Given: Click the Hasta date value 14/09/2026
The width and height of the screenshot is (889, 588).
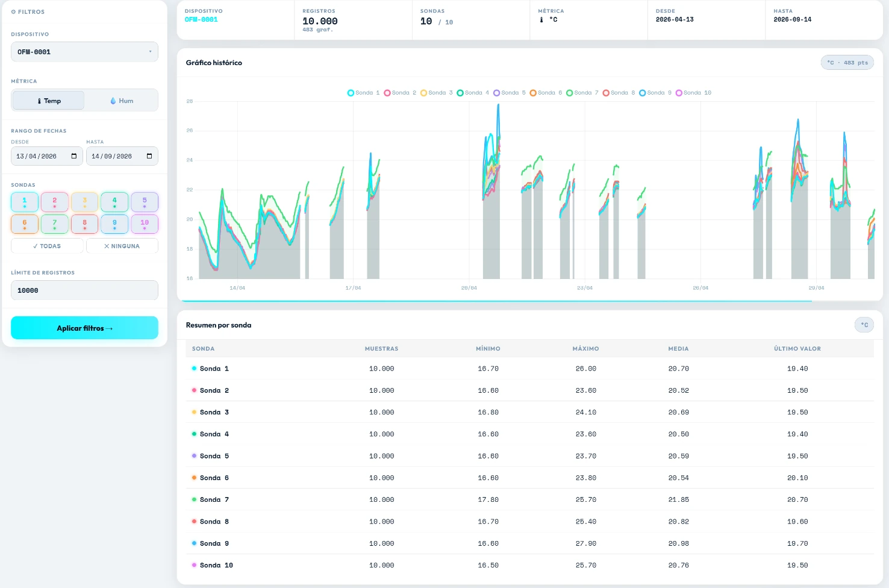Looking at the screenshot, I should pos(111,156).
